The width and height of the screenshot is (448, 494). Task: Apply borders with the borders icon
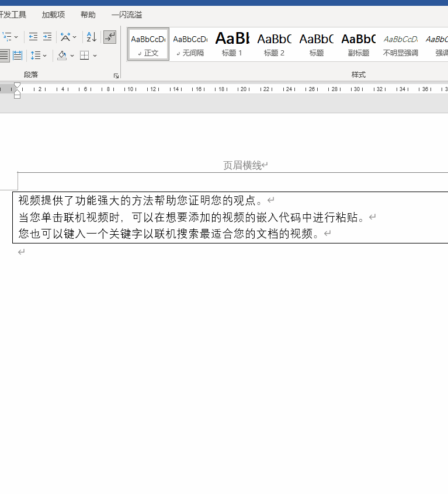coord(84,55)
